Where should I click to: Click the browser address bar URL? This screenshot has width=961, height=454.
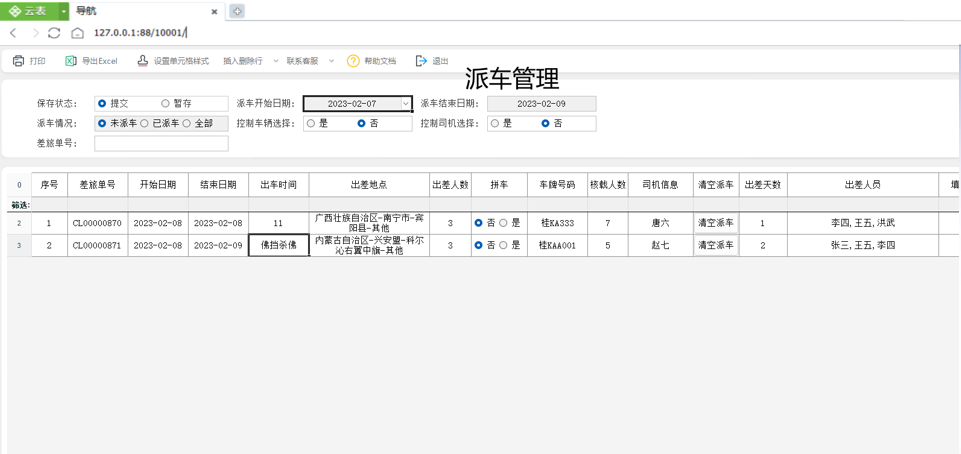click(x=140, y=33)
